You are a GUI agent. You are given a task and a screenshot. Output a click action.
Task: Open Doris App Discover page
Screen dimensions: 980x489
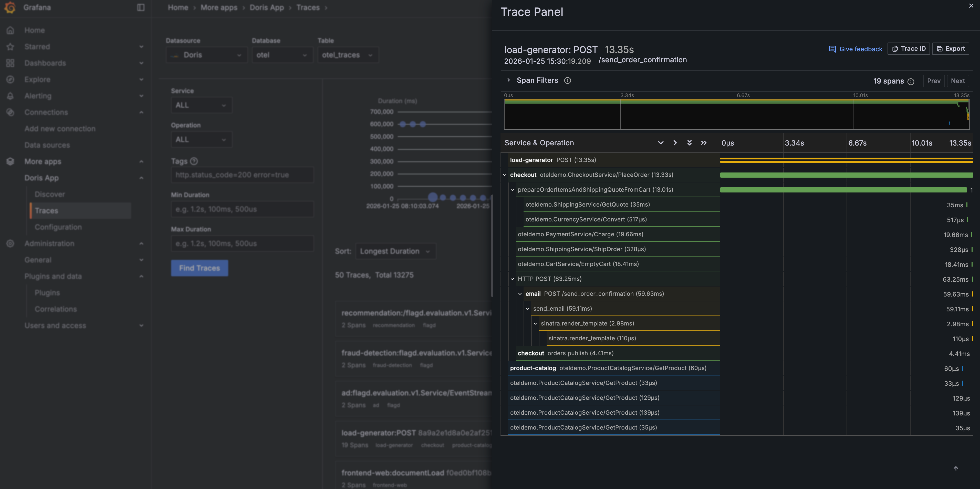click(50, 194)
